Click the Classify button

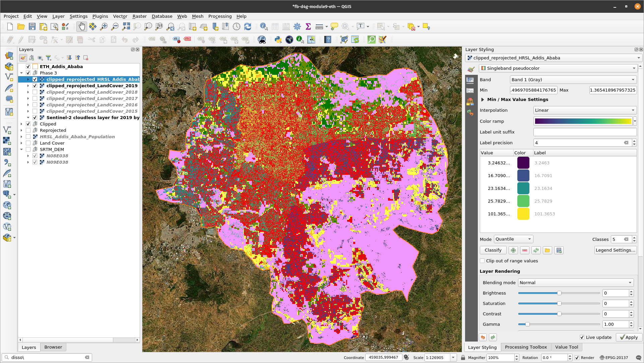point(493,250)
